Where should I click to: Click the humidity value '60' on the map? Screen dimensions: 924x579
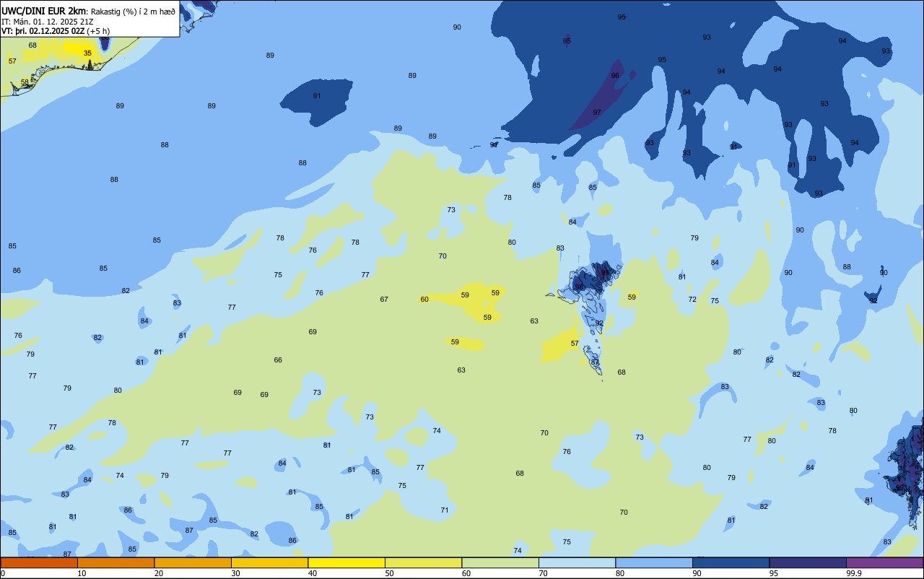(424, 300)
